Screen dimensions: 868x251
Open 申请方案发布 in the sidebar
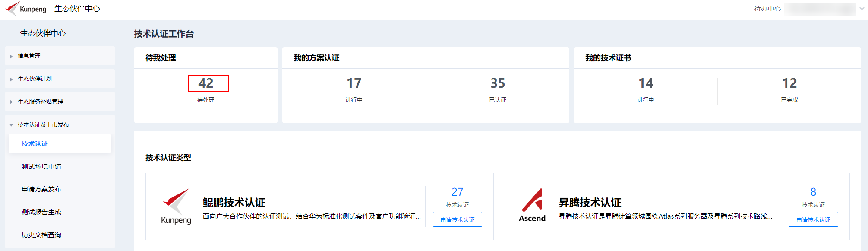click(x=41, y=189)
